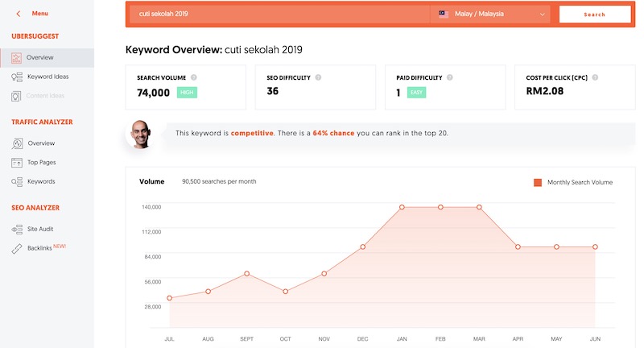Click the back arrow beside Menu
Screen dimensions: 644x348
19,14
